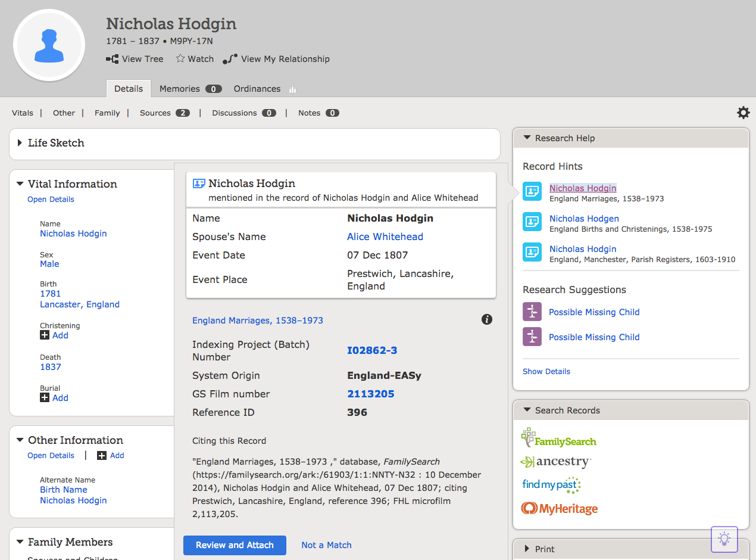Expand the Life Sketch section

[x=20, y=143]
